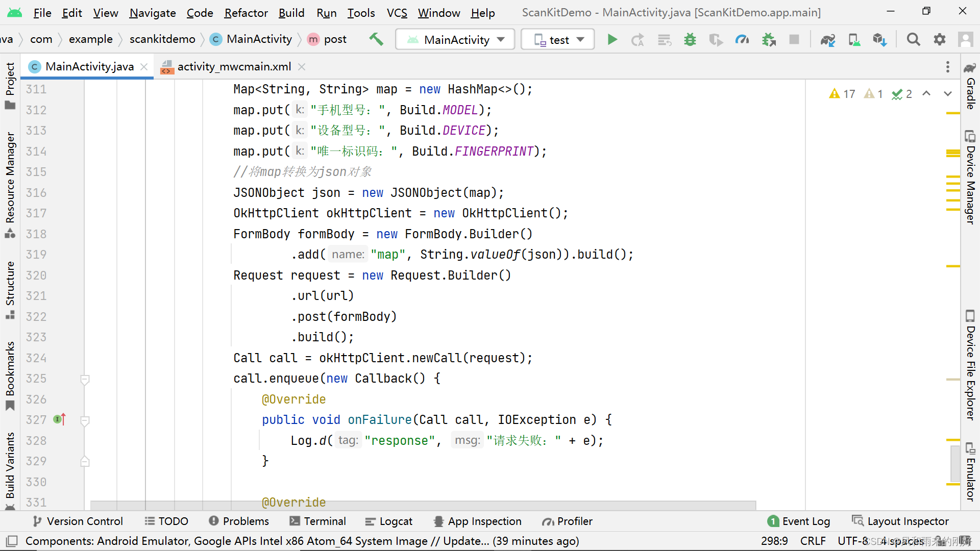Expand the MainActivity run configuration dropdown

coord(500,39)
